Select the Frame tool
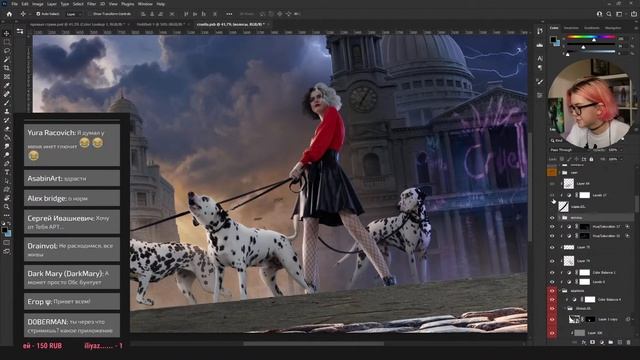 click(7, 76)
